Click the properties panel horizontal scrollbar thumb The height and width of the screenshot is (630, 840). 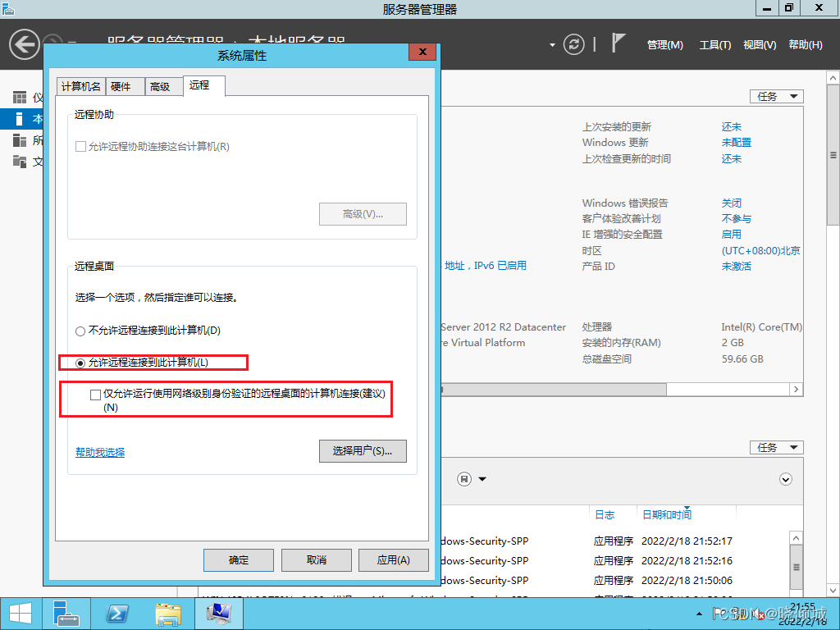554,390
